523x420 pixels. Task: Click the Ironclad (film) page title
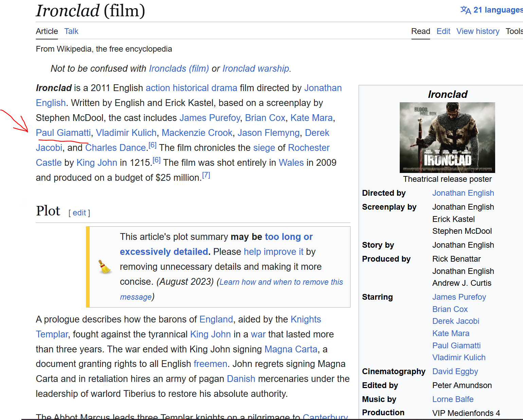[x=91, y=11]
